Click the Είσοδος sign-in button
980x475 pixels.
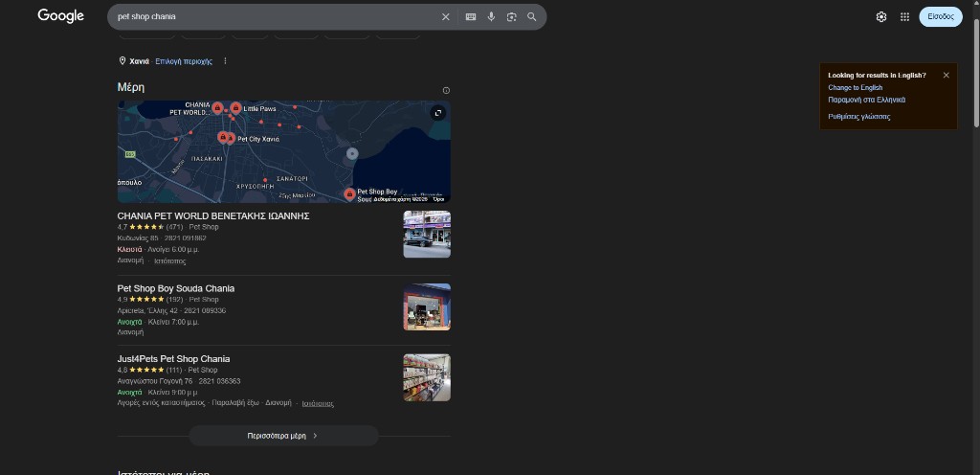point(941,17)
